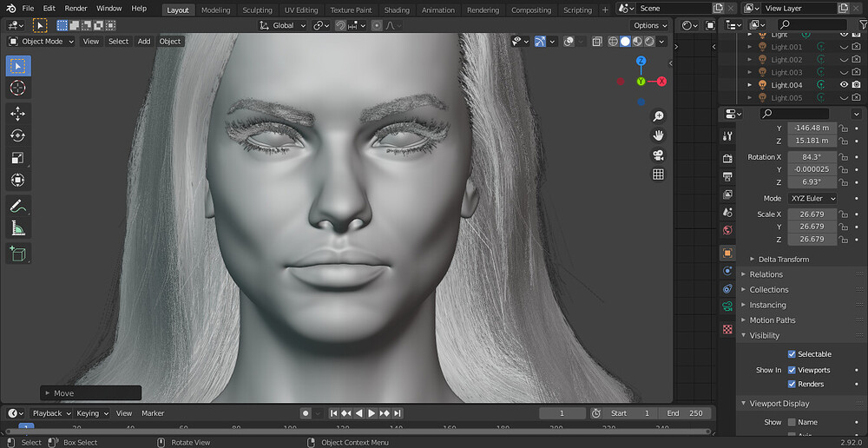Expand the Collections panel
The image size is (868, 448).
click(x=768, y=290)
